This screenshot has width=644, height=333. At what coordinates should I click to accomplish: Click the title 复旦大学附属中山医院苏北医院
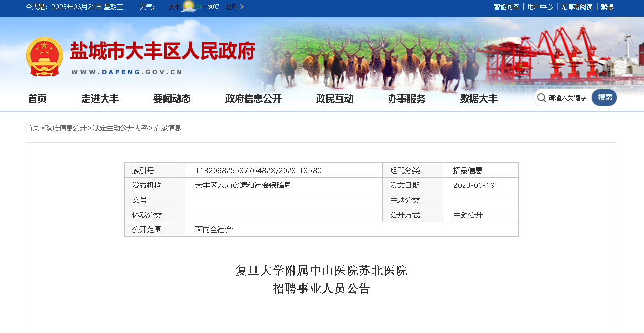[322, 271]
